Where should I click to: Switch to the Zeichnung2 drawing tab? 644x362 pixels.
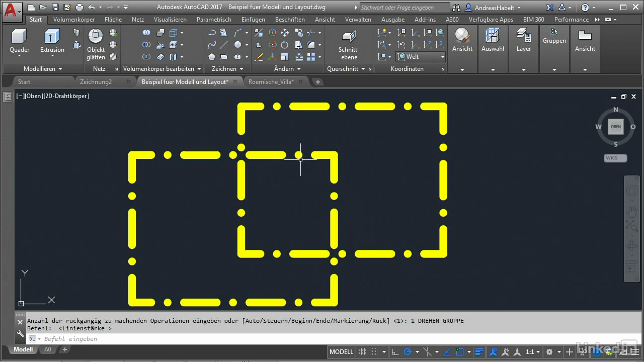pyautogui.click(x=96, y=81)
